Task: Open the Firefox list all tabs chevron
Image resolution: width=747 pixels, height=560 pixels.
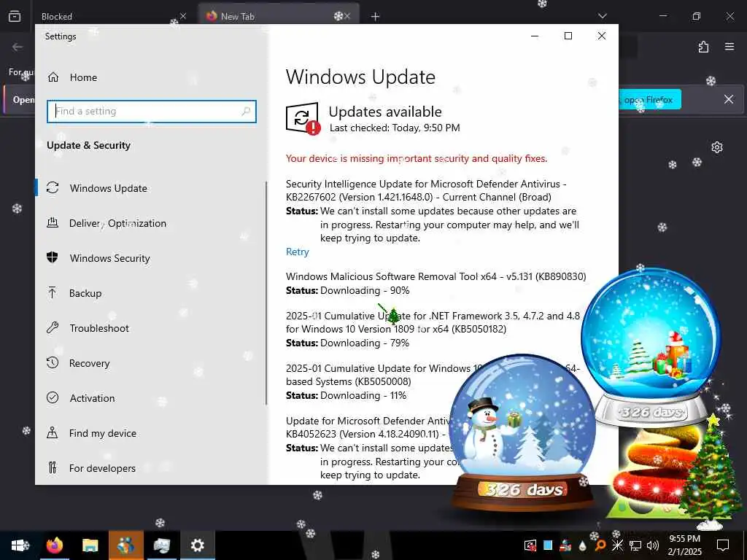Action: [603, 16]
